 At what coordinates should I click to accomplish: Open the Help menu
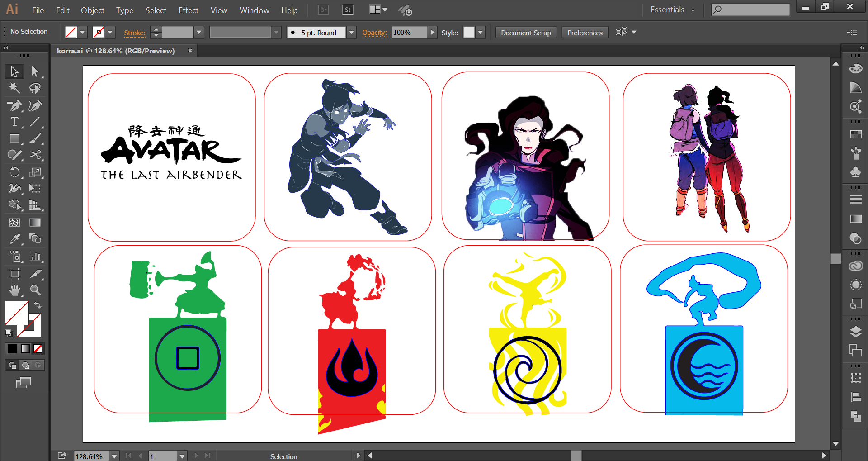click(x=289, y=10)
